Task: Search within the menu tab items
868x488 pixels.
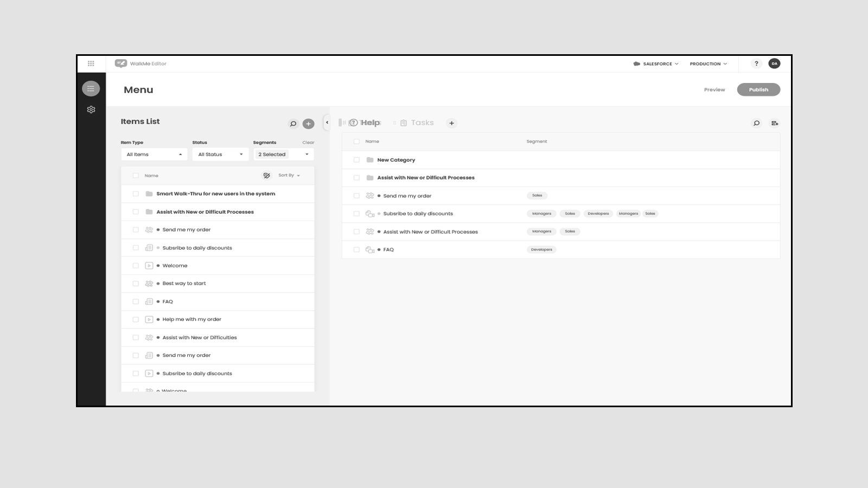Action: [756, 123]
